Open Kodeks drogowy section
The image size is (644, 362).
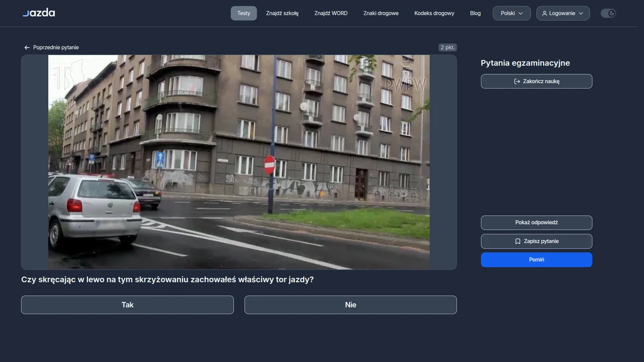click(x=434, y=13)
